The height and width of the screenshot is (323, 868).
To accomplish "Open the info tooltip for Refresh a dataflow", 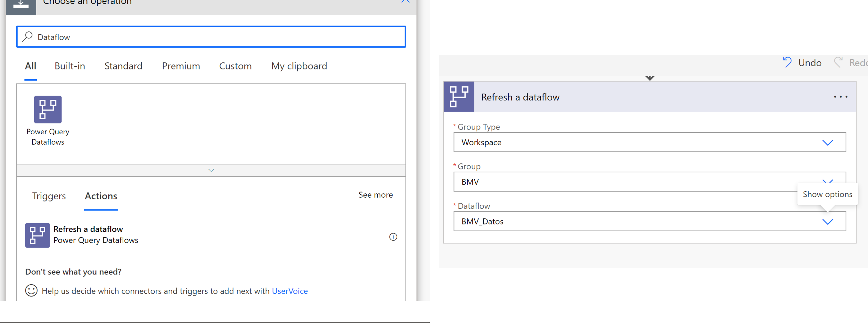I will pos(393,237).
